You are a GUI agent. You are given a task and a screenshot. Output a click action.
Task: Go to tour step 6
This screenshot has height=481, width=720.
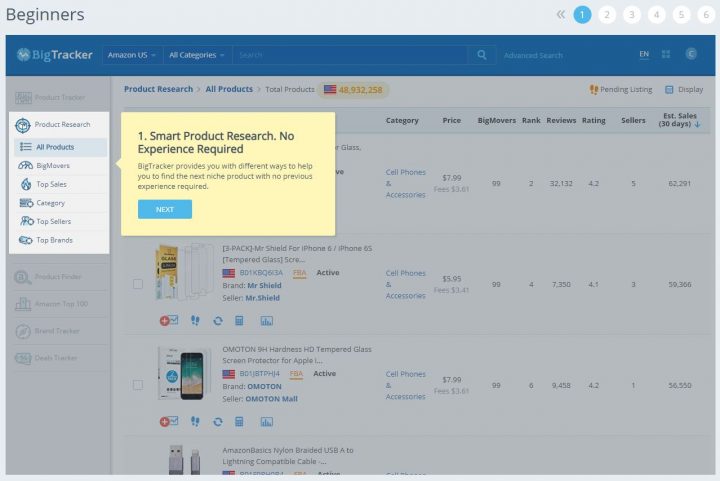pyautogui.click(x=706, y=15)
